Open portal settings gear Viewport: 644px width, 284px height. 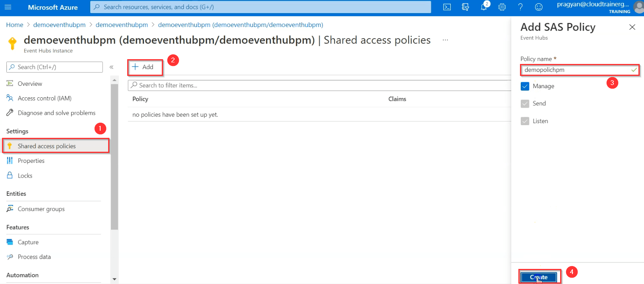(x=502, y=7)
